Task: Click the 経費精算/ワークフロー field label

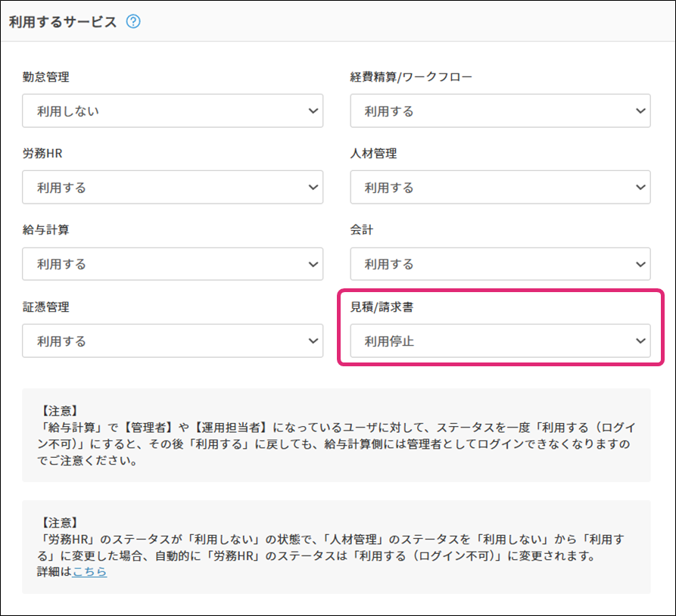Action: point(411,77)
